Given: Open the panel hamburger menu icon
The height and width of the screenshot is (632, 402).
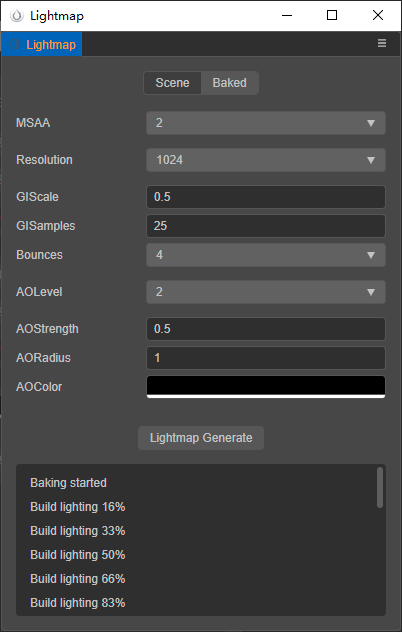Looking at the screenshot, I should 381,43.
